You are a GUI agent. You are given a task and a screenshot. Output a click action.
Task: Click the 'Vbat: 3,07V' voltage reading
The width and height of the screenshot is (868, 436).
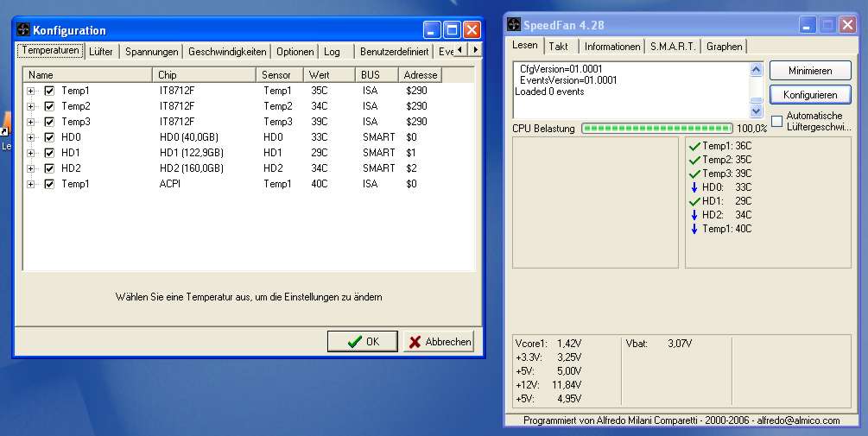pos(659,344)
